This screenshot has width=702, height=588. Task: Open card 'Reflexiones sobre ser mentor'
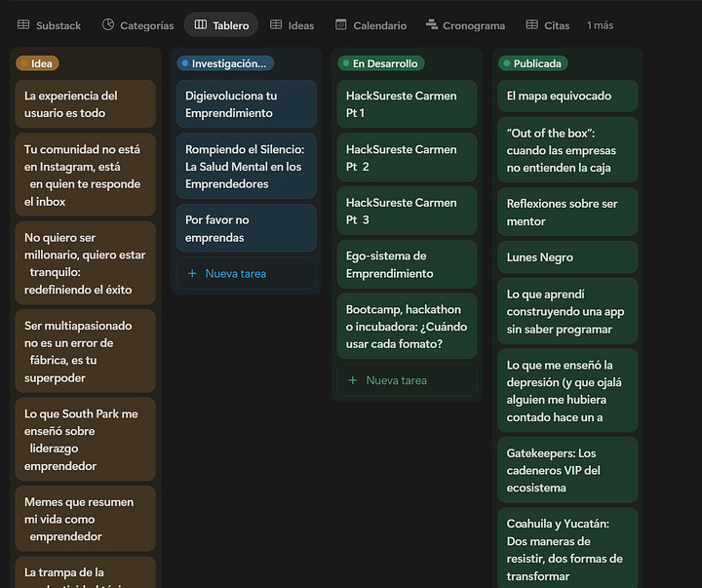coord(567,212)
